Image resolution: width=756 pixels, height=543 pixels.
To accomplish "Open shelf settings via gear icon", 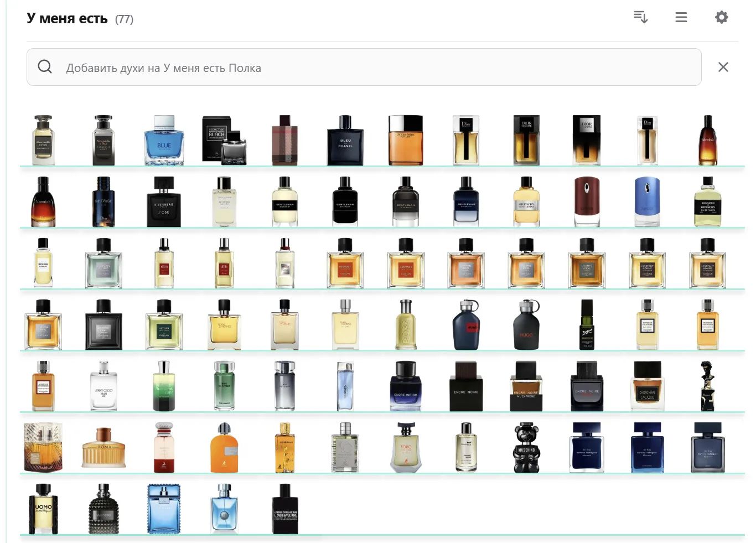I will (722, 17).
